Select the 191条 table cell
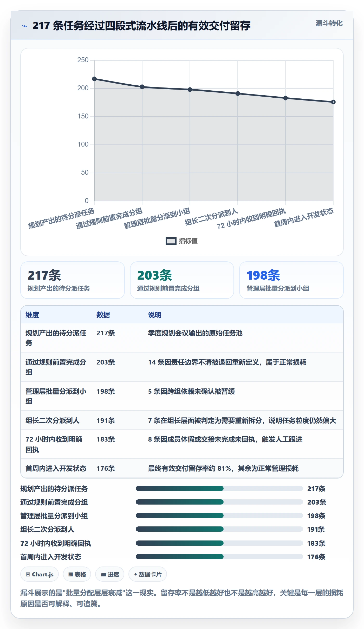The height and width of the screenshot is (629, 364). 106,420
